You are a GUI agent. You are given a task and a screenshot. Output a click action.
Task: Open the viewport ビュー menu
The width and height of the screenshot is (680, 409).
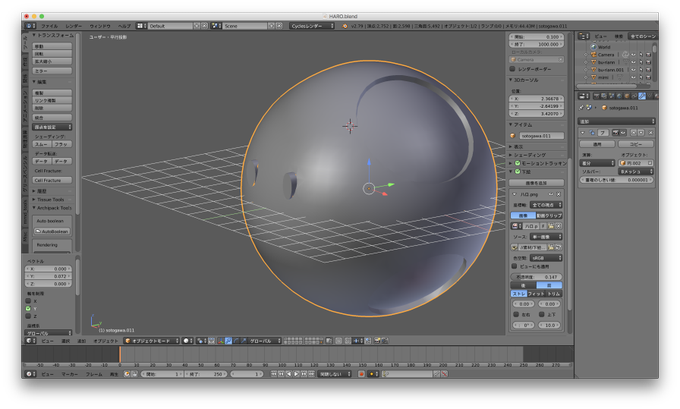click(47, 341)
